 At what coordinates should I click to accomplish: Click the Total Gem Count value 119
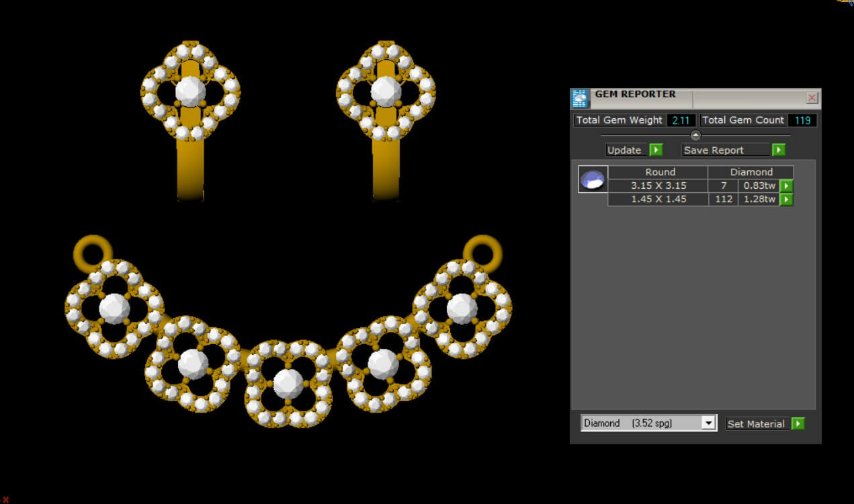click(803, 120)
